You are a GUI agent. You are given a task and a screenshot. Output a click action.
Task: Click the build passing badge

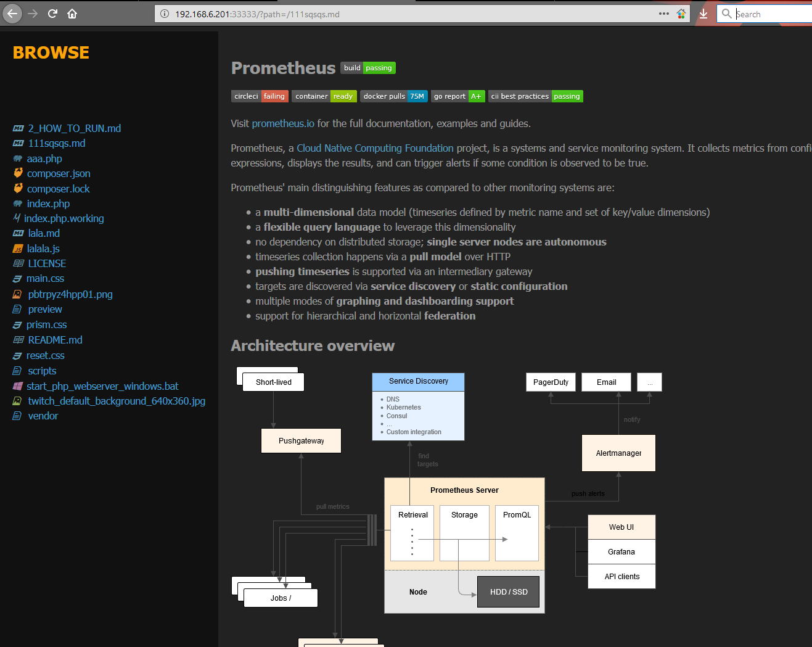click(368, 68)
